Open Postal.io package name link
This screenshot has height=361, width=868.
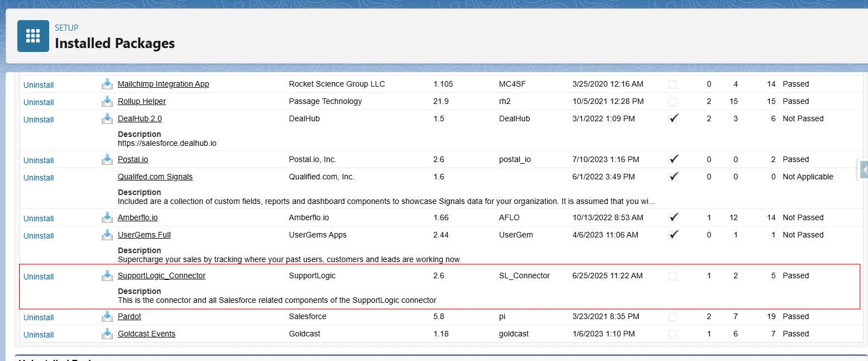[x=133, y=159]
